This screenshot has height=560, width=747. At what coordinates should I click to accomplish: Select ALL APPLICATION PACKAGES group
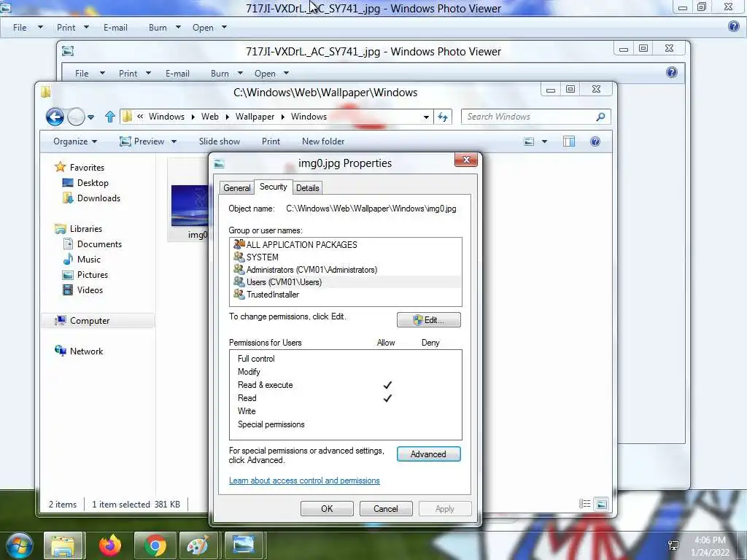301,245
